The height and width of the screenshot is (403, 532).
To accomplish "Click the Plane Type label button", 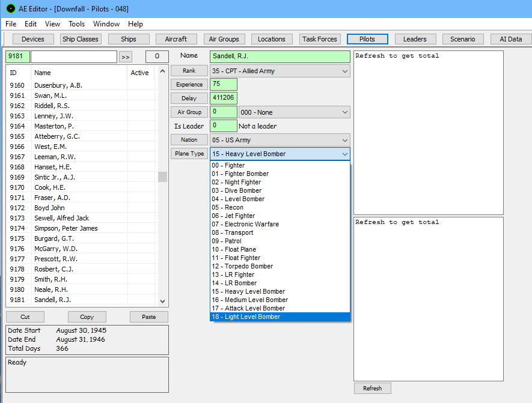I will pyautogui.click(x=189, y=154).
